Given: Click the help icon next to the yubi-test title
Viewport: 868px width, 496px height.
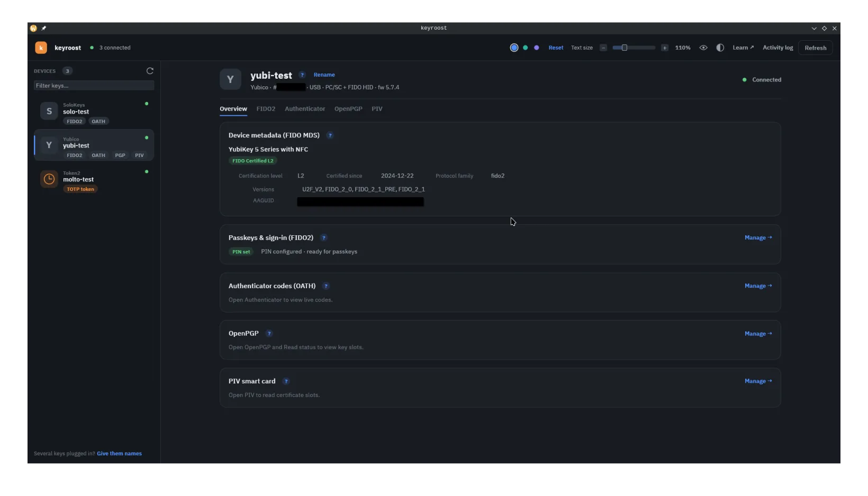Looking at the screenshot, I should point(302,75).
